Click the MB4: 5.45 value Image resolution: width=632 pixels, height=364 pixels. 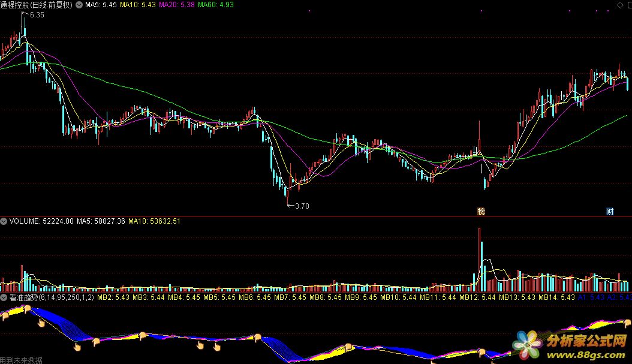tap(184, 297)
